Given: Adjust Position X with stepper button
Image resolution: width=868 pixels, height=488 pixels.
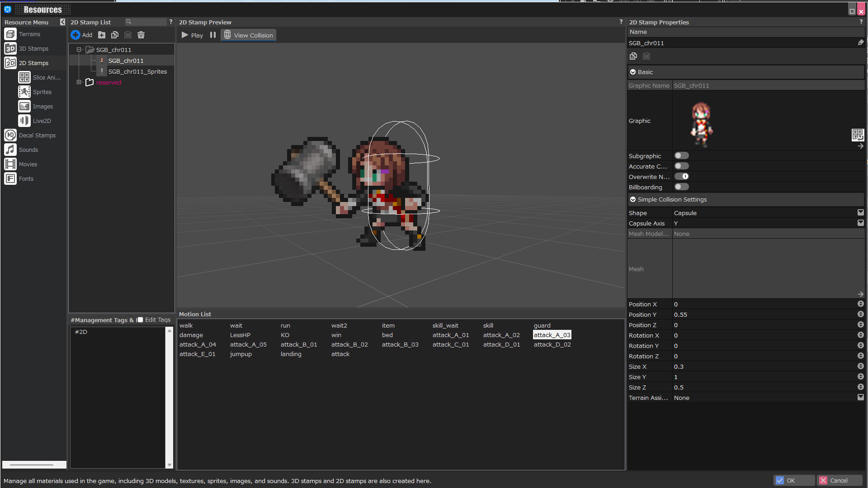Looking at the screenshot, I should [860, 304].
